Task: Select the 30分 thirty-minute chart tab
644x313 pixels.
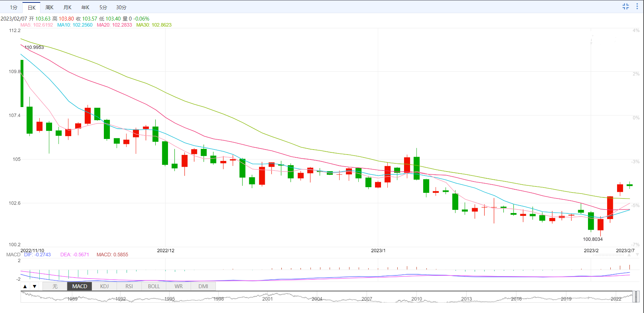Action: pyautogui.click(x=121, y=7)
